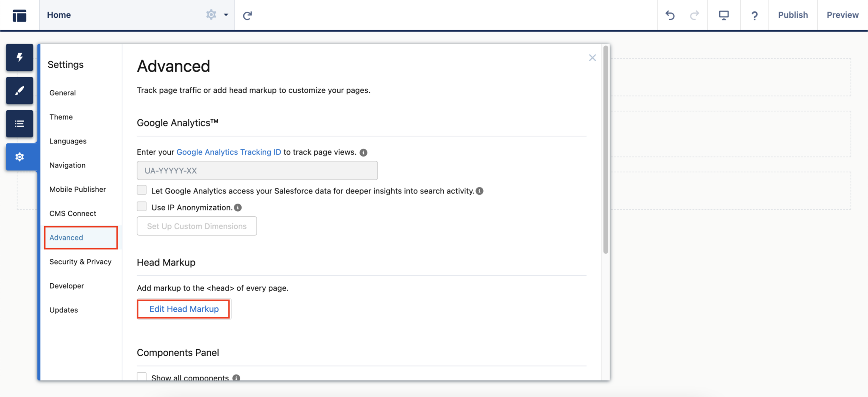Click the Tracking ID info icon
The image size is (868, 397).
click(364, 153)
